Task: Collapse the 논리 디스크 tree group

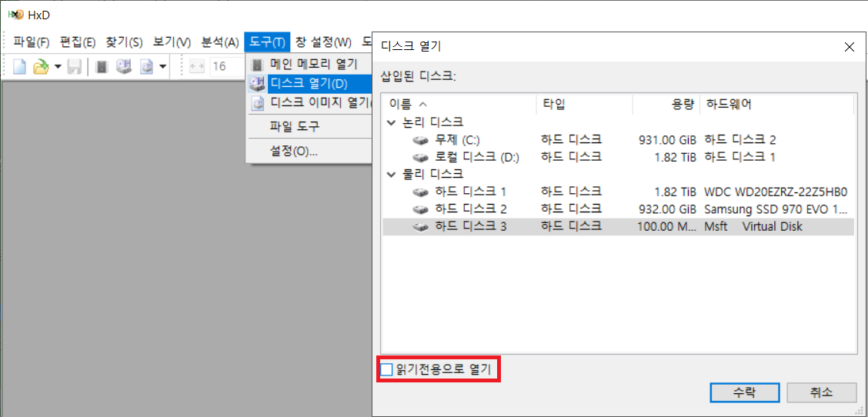Action: pos(392,122)
